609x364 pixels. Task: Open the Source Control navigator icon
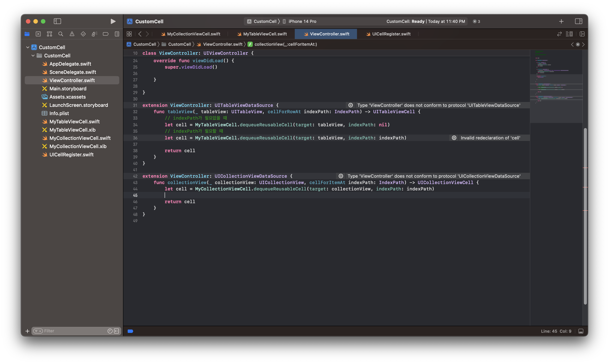pyautogui.click(x=38, y=34)
